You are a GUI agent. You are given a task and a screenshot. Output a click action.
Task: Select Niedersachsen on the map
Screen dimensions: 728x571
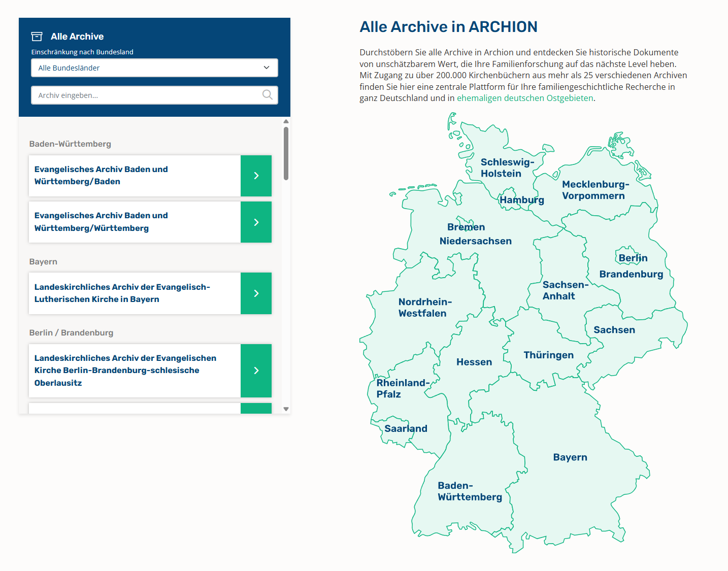coord(475,241)
